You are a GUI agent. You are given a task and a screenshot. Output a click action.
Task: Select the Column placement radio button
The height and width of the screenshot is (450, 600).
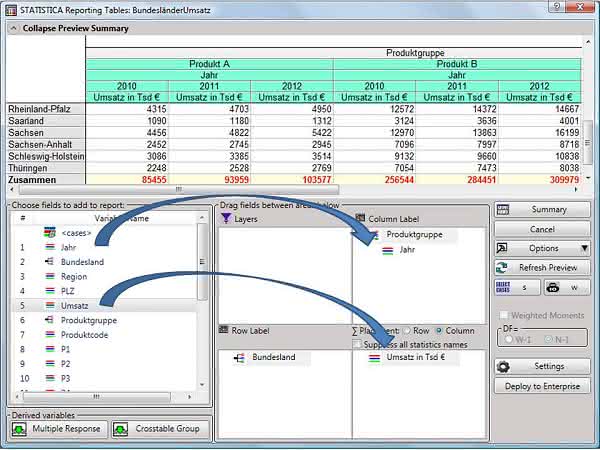[439, 331]
